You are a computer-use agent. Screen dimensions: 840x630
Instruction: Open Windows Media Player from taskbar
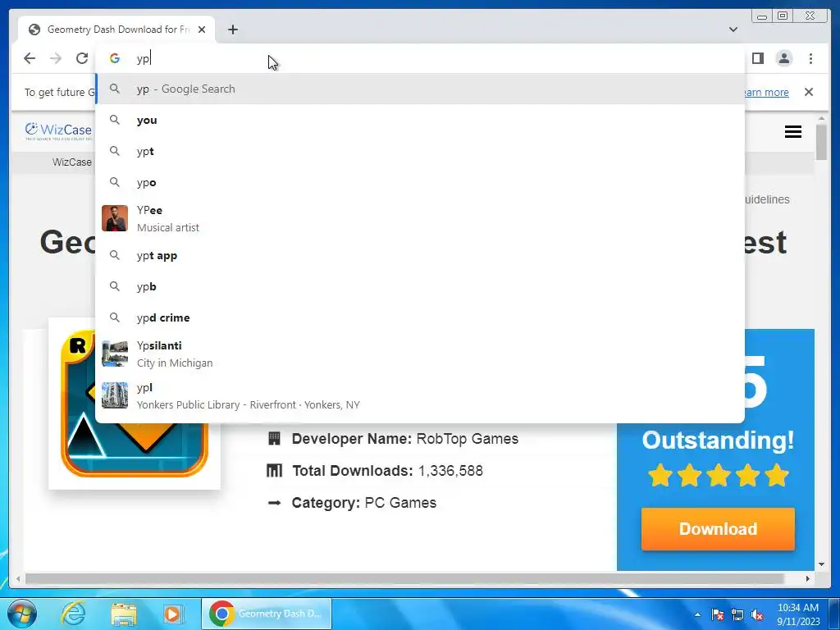[172, 614]
